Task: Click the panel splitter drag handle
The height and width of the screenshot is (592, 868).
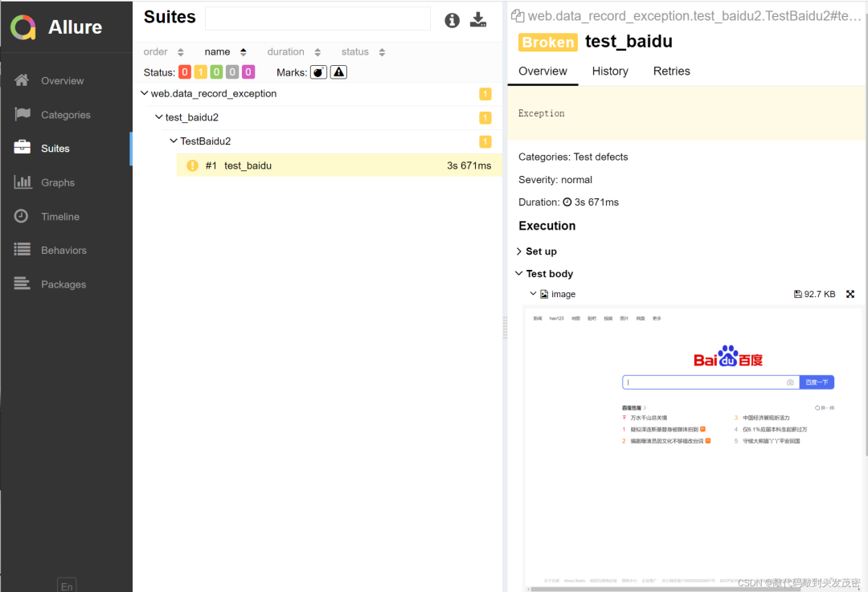Action: coord(505,328)
